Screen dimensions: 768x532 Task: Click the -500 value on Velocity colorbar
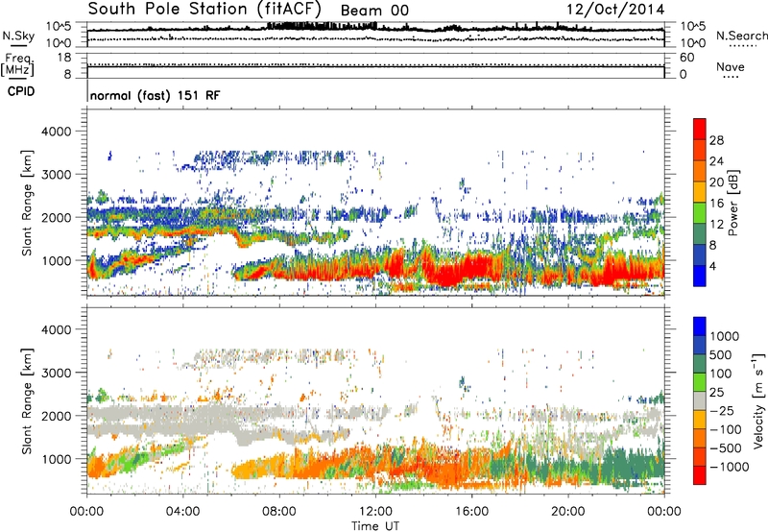725,447
